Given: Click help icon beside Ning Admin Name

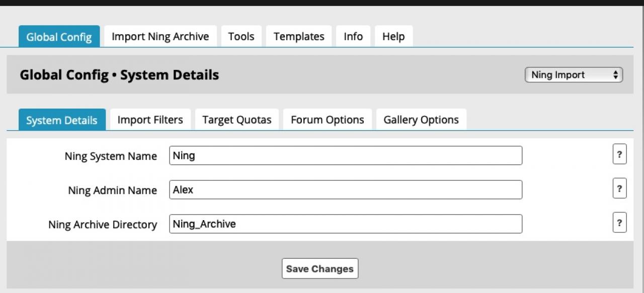Looking at the screenshot, I should (x=619, y=188).
